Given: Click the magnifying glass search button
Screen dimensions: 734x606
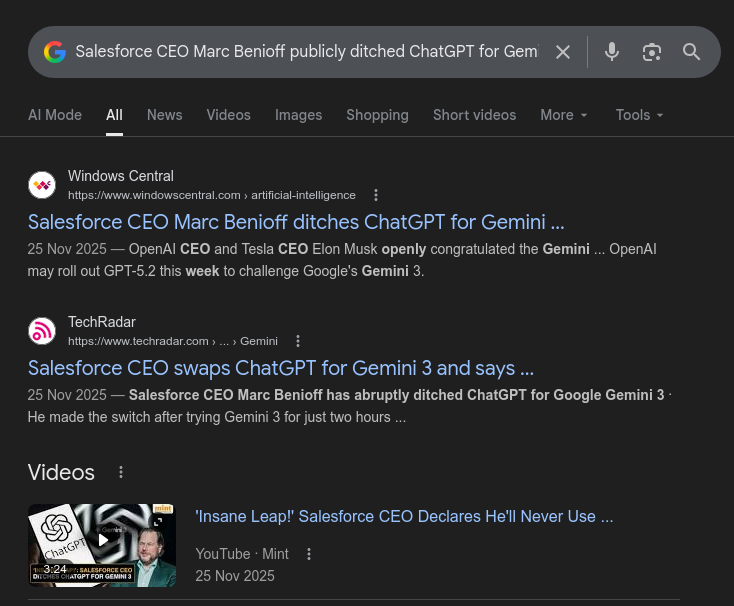Looking at the screenshot, I should 692,52.
